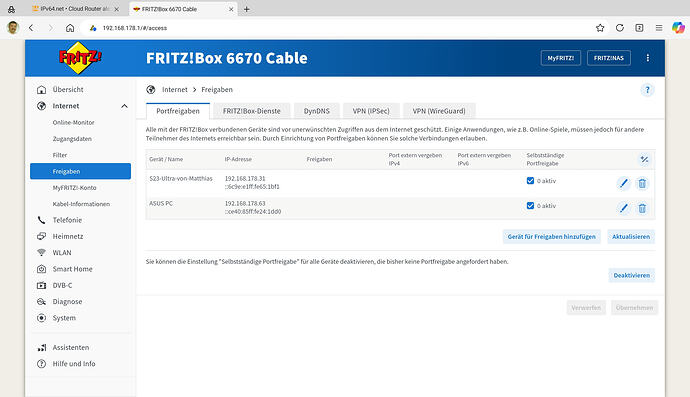Click Gerät für Freigaben hinzufügen button
This screenshot has height=397, width=690.
pos(551,236)
